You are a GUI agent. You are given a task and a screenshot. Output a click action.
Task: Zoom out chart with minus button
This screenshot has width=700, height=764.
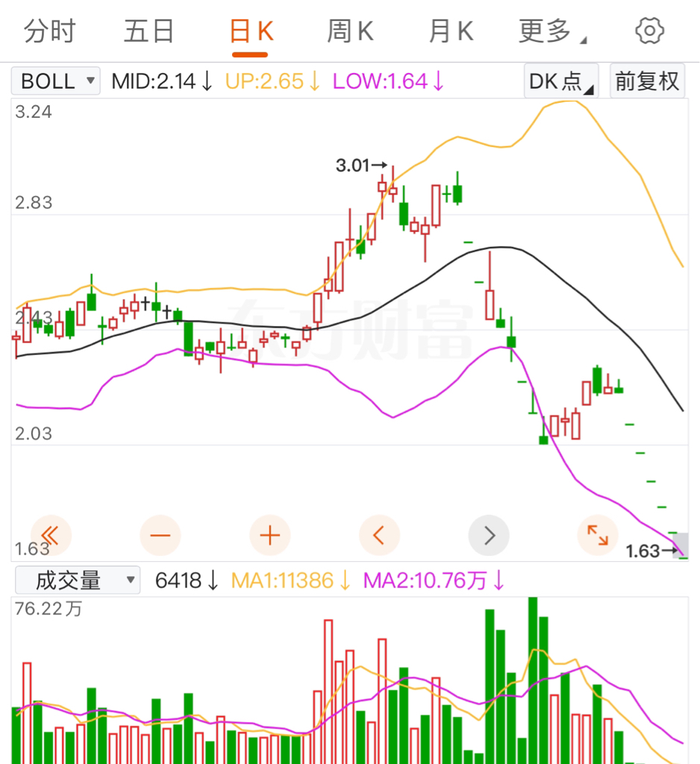(160, 536)
